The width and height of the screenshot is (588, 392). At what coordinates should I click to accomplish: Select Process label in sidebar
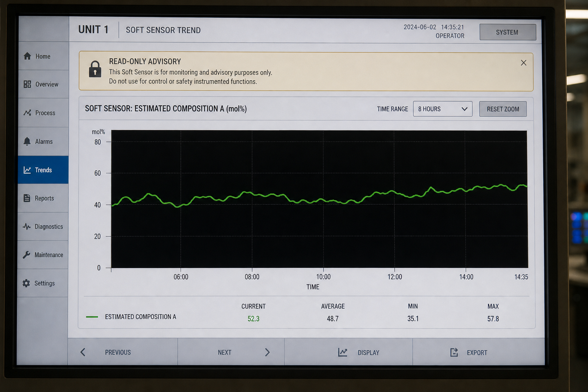point(45,113)
